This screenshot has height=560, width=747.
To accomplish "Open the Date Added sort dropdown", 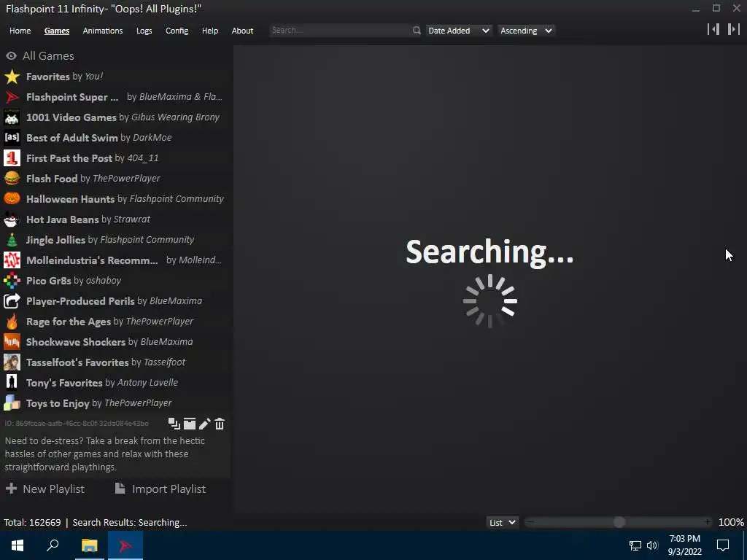I will (458, 31).
